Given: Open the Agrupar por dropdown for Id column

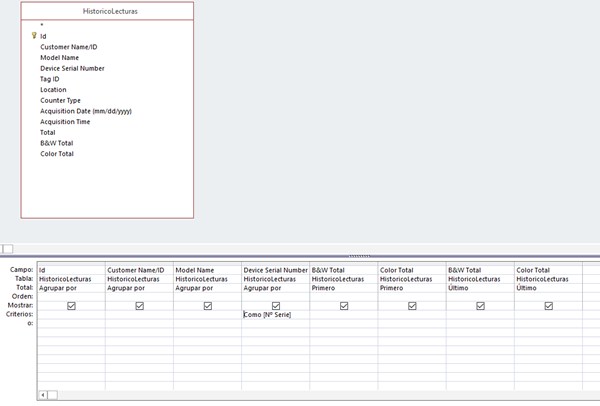Looking at the screenshot, I should tap(71, 287).
